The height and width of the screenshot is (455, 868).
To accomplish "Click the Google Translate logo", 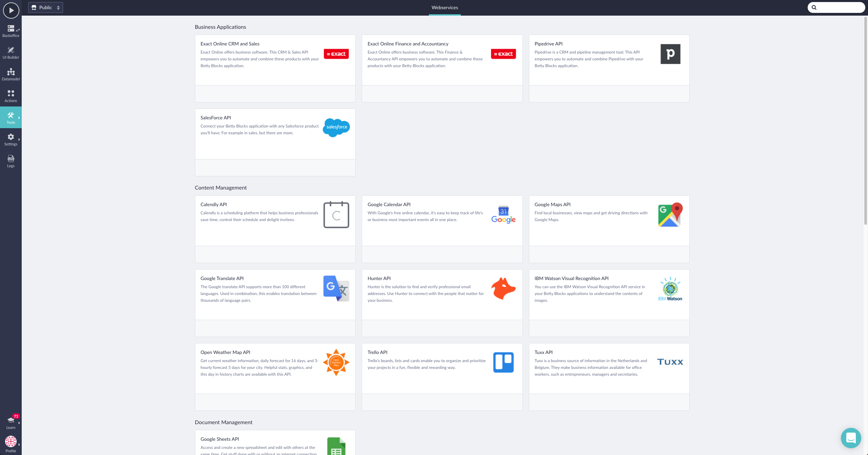I will tap(336, 289).
